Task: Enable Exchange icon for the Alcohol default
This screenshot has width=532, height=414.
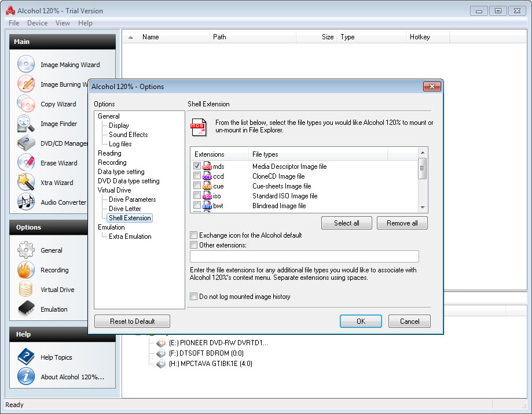Action: pos(194,235)
